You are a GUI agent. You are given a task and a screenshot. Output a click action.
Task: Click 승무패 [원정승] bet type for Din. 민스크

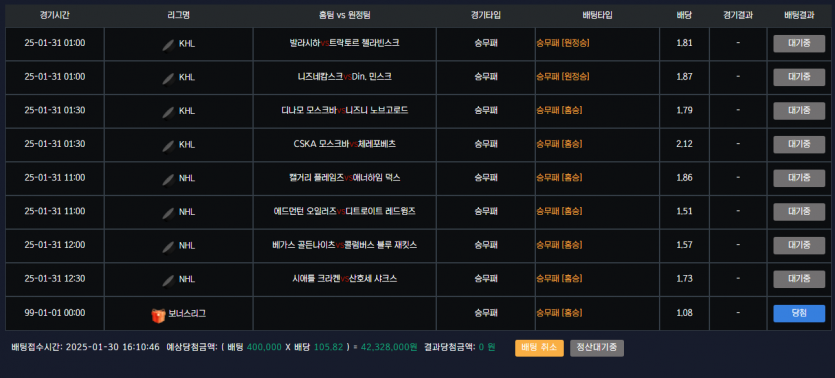point(563,77)
